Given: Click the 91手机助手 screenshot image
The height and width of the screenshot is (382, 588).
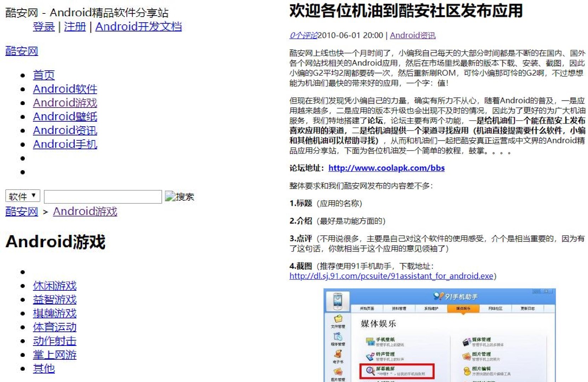Looking at the screenshot, I should tap(440, 335).
